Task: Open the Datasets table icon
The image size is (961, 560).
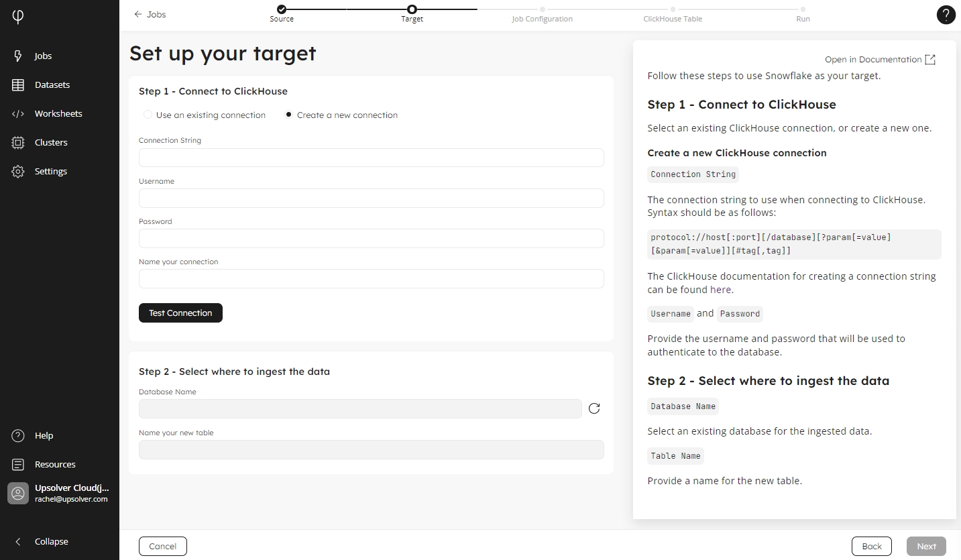Action: point(18,85)
